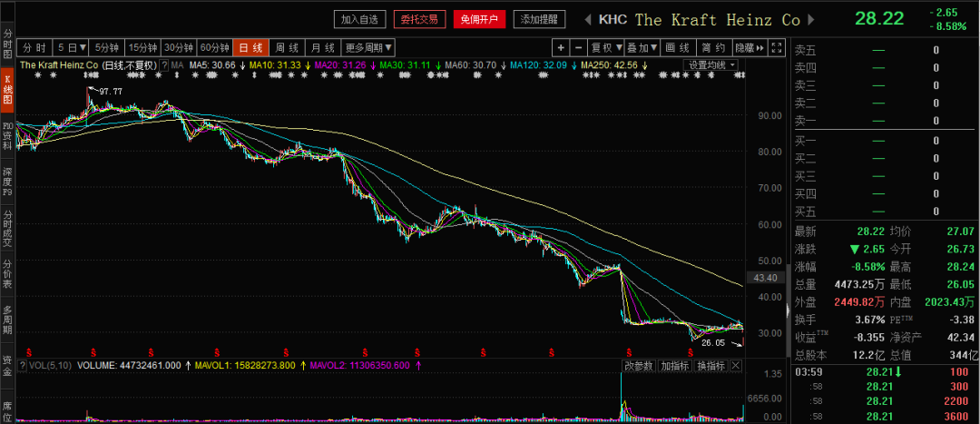Click the 买一 bid level row
Viewport: 980px width, 424px height.
click(x=885, y=141)
